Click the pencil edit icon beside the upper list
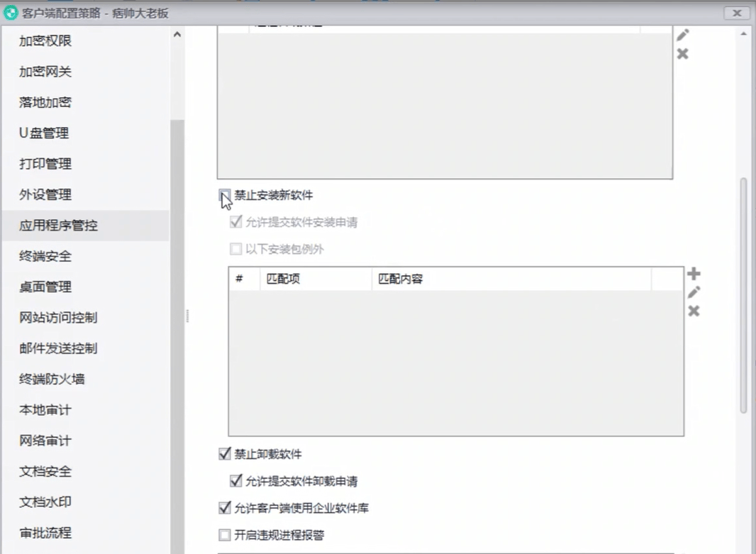 click(x=682, y=35)
